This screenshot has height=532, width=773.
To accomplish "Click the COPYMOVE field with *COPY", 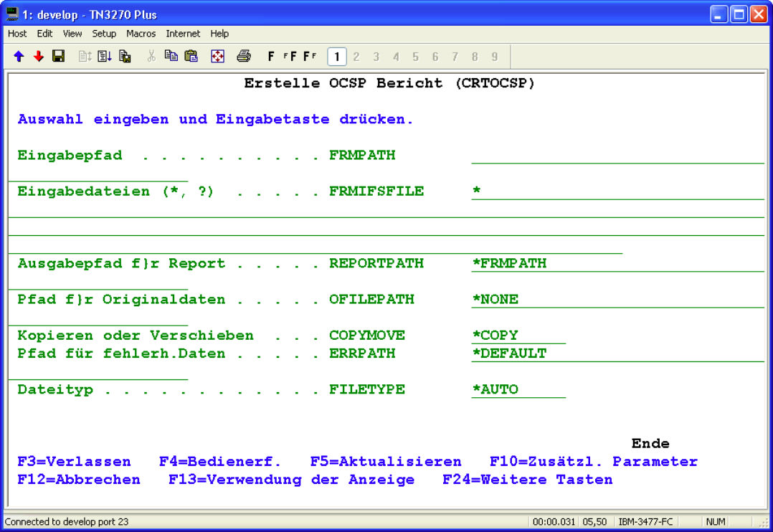I will (518, 336).
